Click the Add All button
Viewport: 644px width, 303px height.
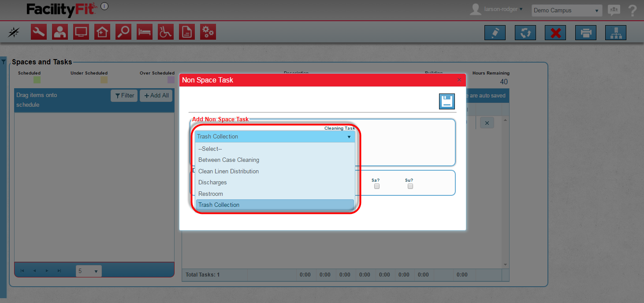pos(156,96)
